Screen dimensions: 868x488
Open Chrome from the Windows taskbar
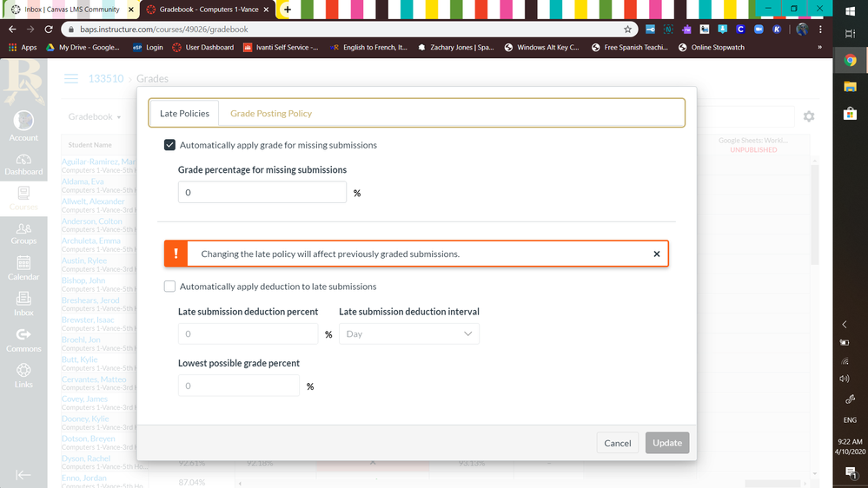tap(850, 61)
